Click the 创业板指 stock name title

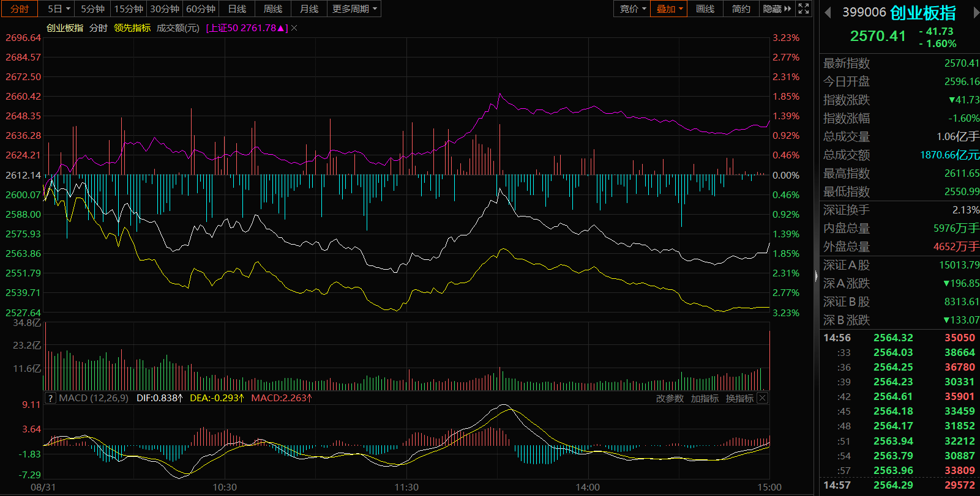[x=922, y=12]
